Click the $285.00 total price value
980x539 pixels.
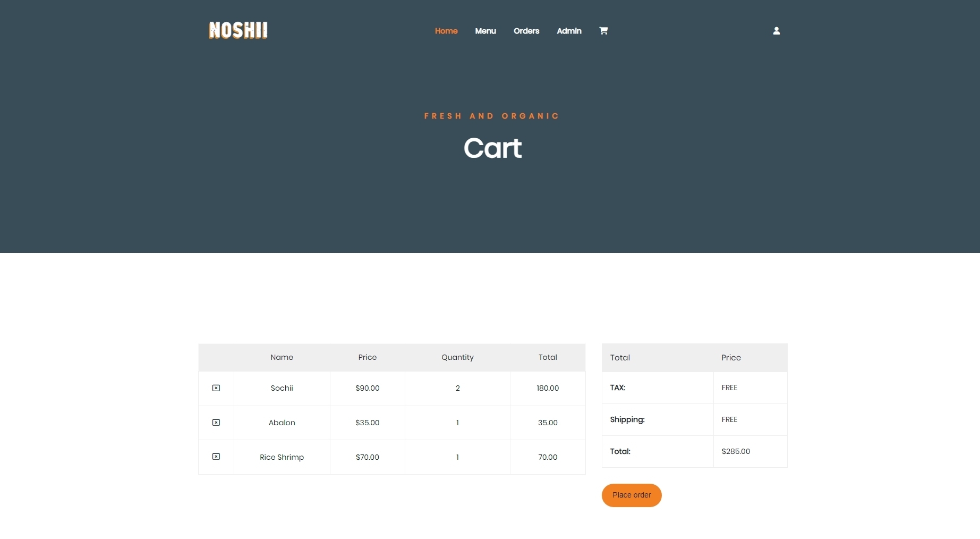(x=735, y=451)
